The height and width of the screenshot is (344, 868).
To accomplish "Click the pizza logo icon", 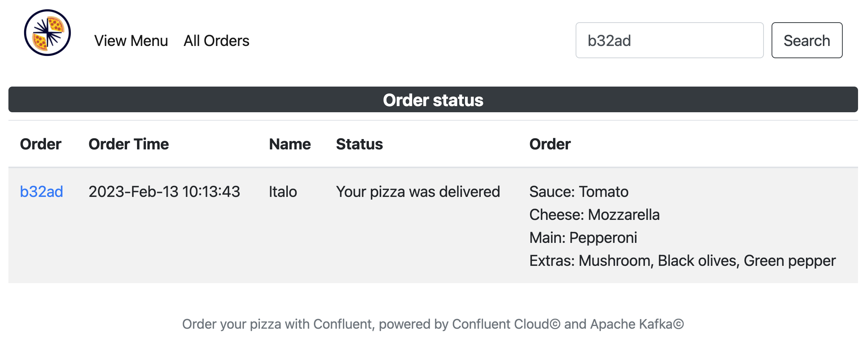I will [x=47, y=33].
